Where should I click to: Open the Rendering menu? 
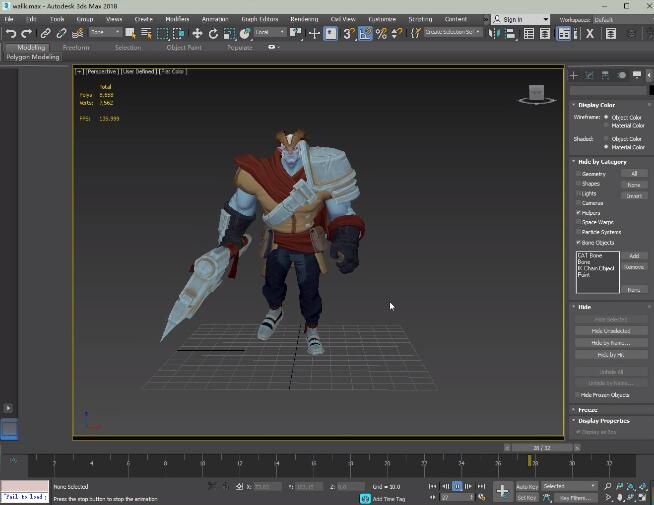coord(304,19)
